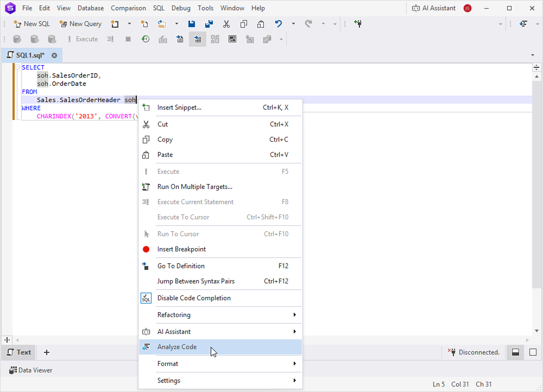This screenshot has width=543, height=392.
Task: Toggle the split-panel view in bottom right
Action: [515, 352]
